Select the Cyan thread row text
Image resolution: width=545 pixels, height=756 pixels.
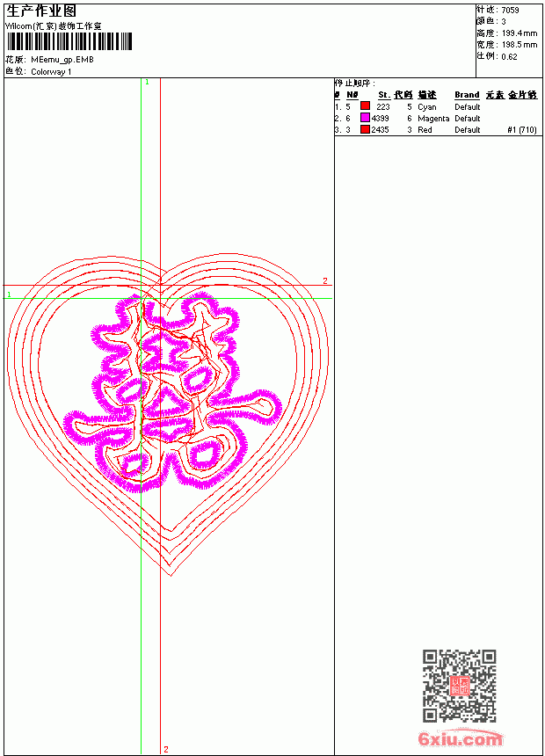(x=427, y=107)
